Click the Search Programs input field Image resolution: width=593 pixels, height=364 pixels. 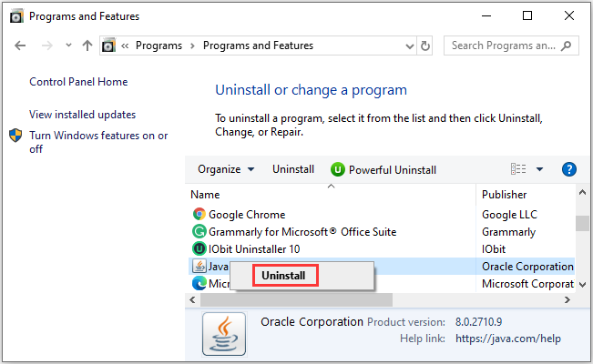coord(506,45)
